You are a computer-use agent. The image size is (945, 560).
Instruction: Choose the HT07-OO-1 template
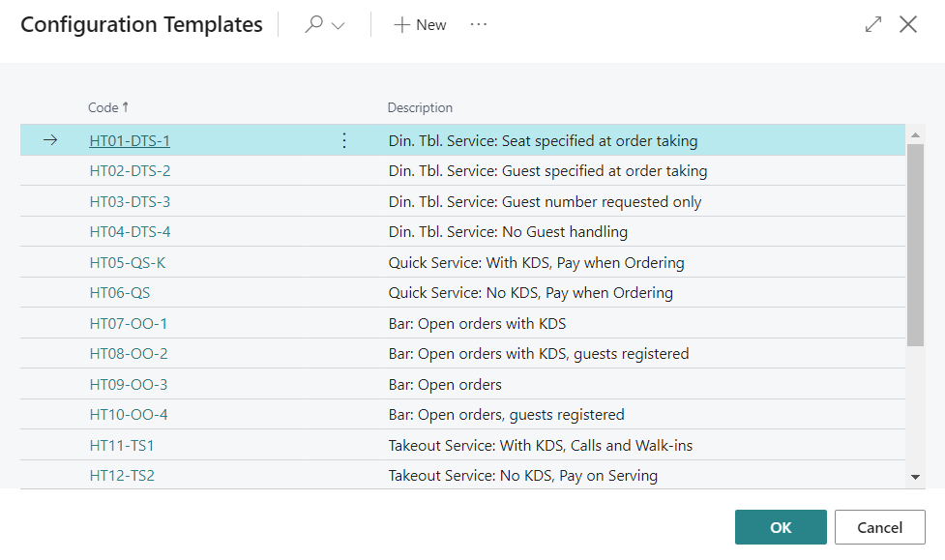[129, 324]
